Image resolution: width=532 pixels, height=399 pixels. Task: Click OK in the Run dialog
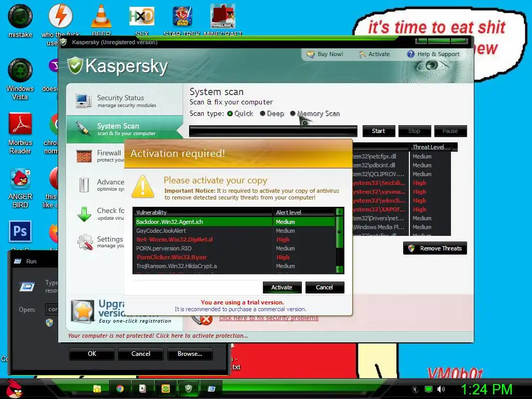click(92, 353)
